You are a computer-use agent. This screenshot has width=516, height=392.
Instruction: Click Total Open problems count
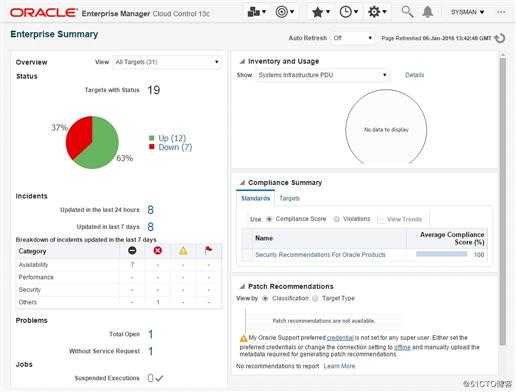(150, 334)
